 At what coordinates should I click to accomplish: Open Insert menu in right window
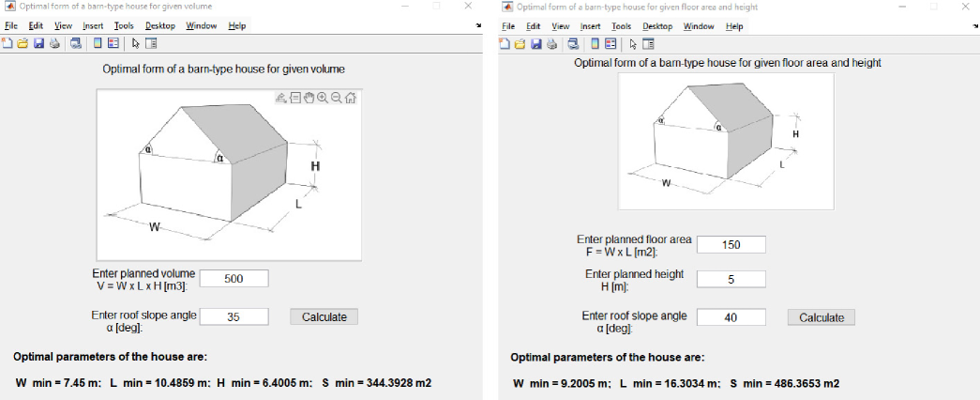pyautogui.click(x=591, y=26)
